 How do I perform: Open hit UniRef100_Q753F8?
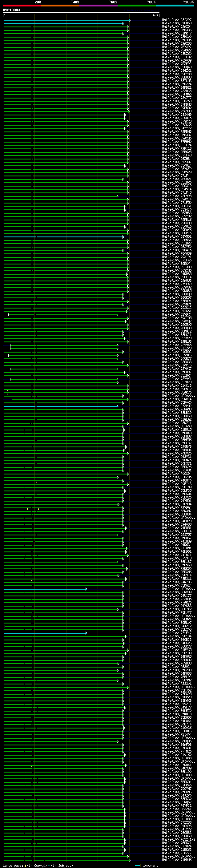[177, 558]
